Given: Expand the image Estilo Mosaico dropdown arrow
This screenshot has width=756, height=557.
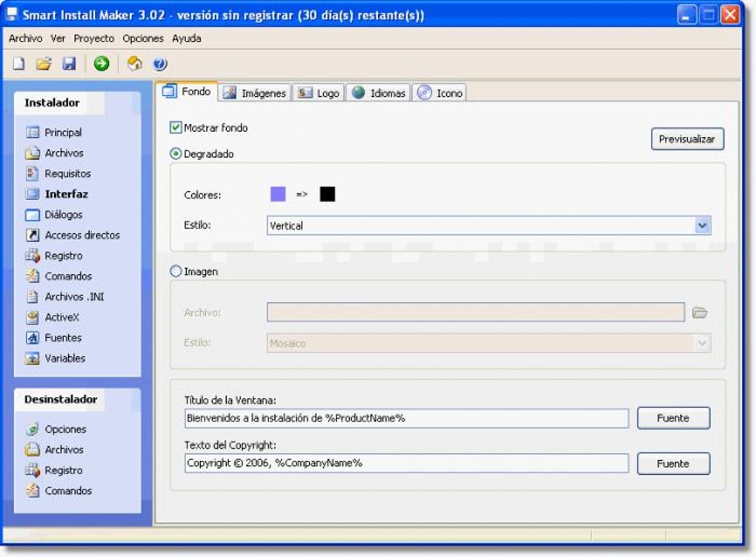Looking at the screenshot, I should pyautogui.click(x=703, y=343).
